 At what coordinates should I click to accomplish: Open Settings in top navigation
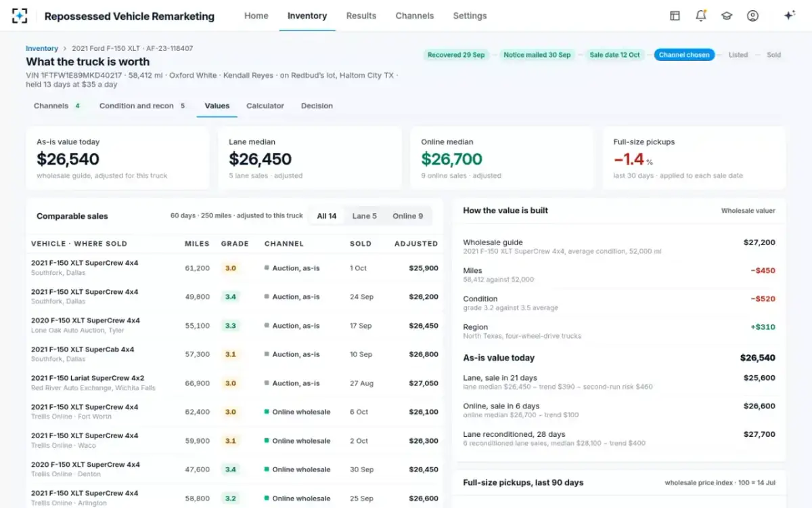(470, 16)
